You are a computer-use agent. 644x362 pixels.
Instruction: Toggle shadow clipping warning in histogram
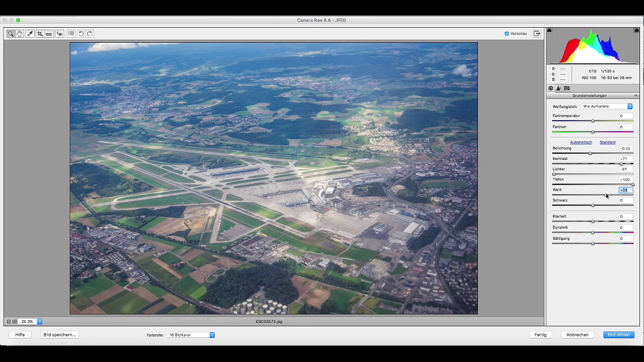(549, 31)
